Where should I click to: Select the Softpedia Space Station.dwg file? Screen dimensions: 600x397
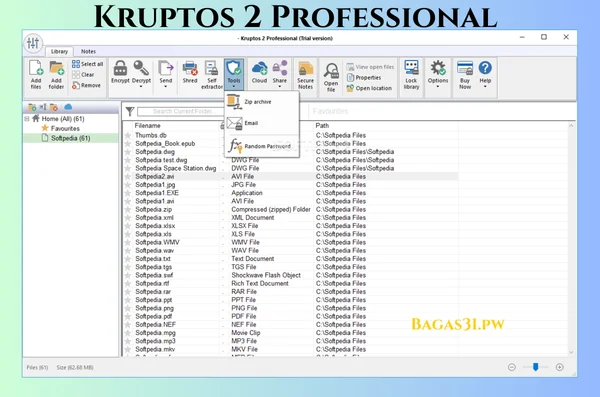(x=176, y=168)
